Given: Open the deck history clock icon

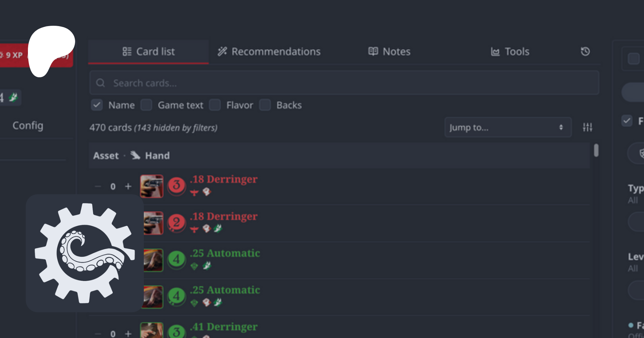Looking at the screenshot, I should coord(585,52).
